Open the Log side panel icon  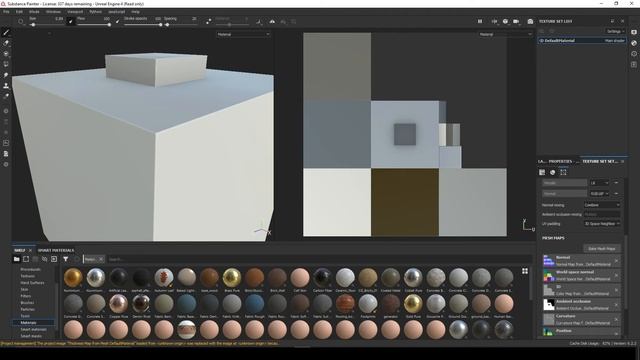pyautogui.click(x=634, y=64)
